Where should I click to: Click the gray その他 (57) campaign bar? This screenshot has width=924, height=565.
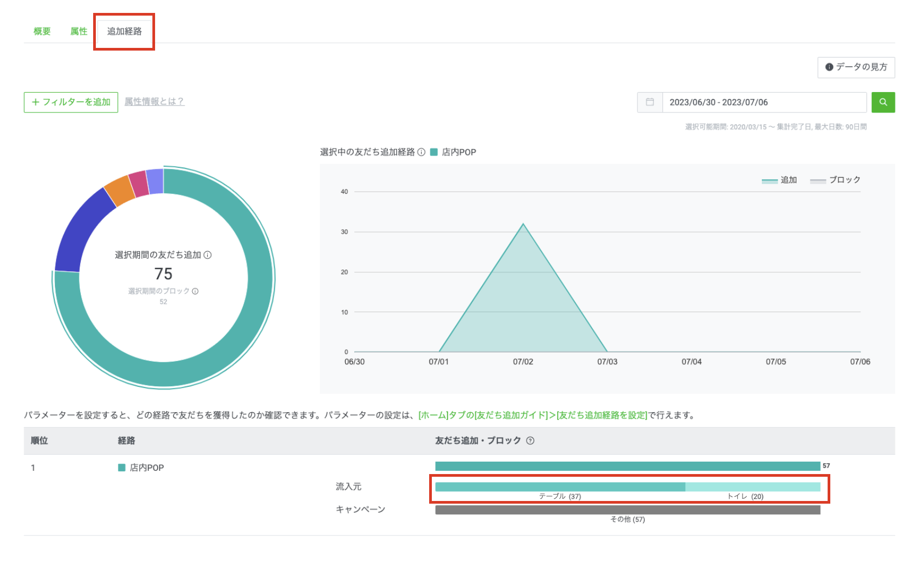(x=628, y=510)
